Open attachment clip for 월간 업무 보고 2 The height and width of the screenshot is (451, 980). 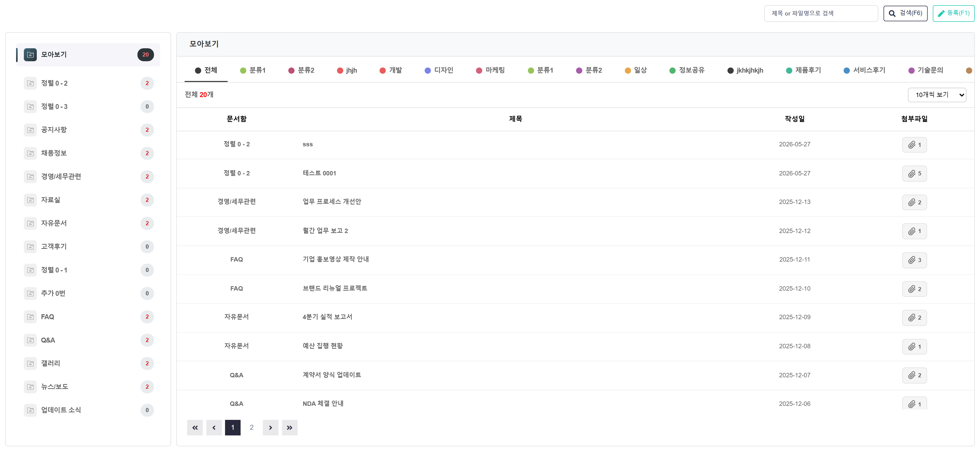click(x=914, y=231)
